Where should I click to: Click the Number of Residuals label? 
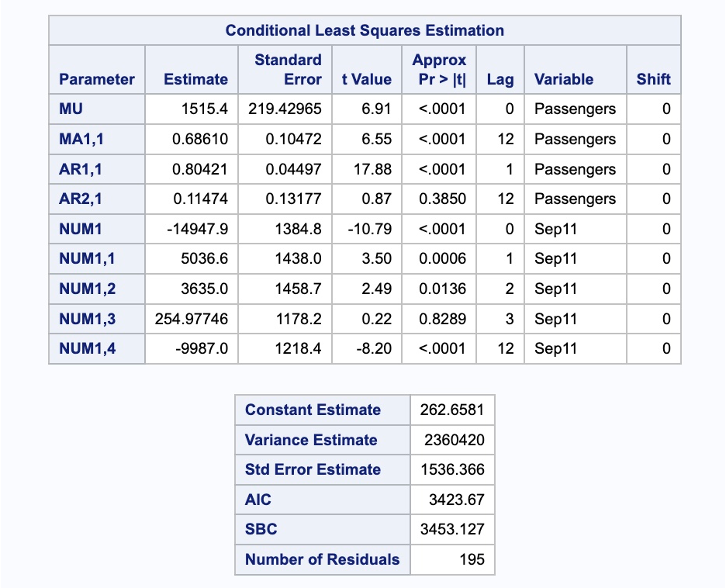322,559
